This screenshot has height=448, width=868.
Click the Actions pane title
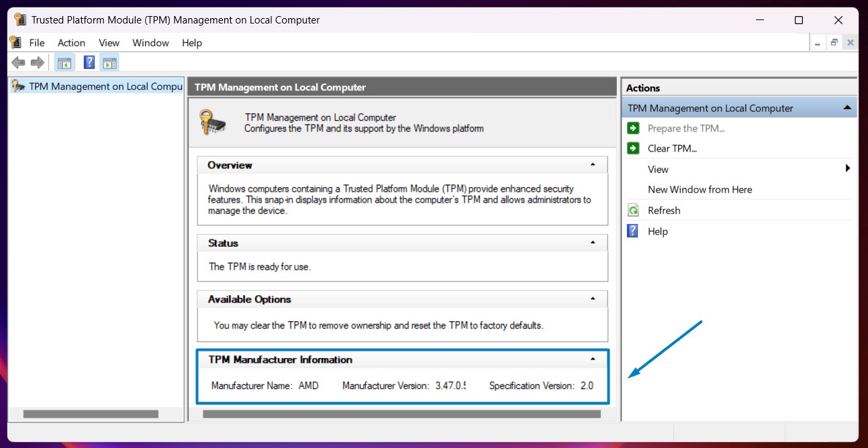click(x=643, y=88)
